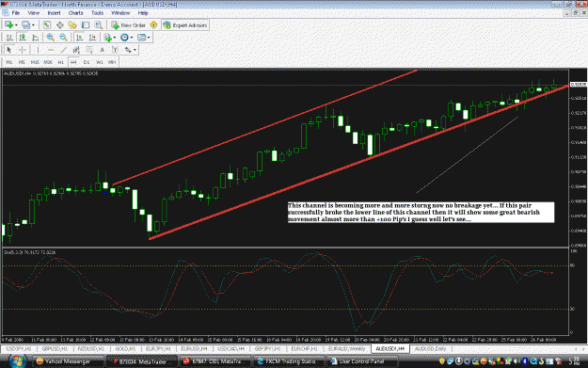Open the Templates dropdown arrow
Image resolution: width=588 pixels, height=368 pixels.
coord(149,38)
